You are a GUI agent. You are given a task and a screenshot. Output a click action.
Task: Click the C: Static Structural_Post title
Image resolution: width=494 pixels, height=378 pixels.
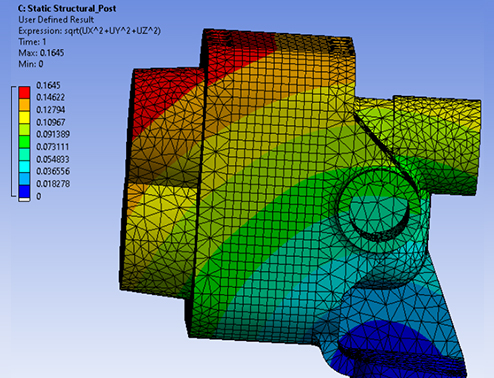pos(67,8)
